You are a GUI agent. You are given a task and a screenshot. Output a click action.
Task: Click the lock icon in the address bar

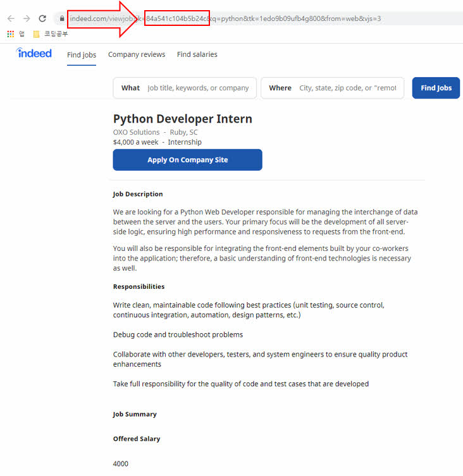(62, 18)
